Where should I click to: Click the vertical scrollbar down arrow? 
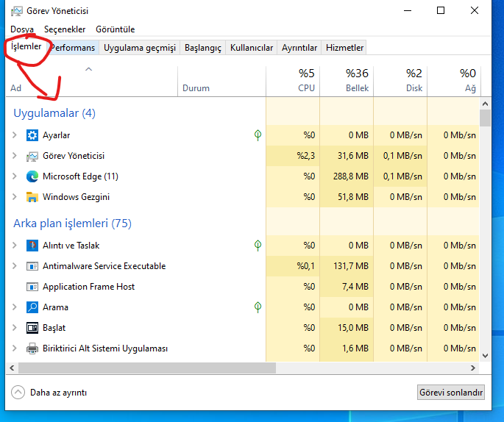(x=485, y=356)
